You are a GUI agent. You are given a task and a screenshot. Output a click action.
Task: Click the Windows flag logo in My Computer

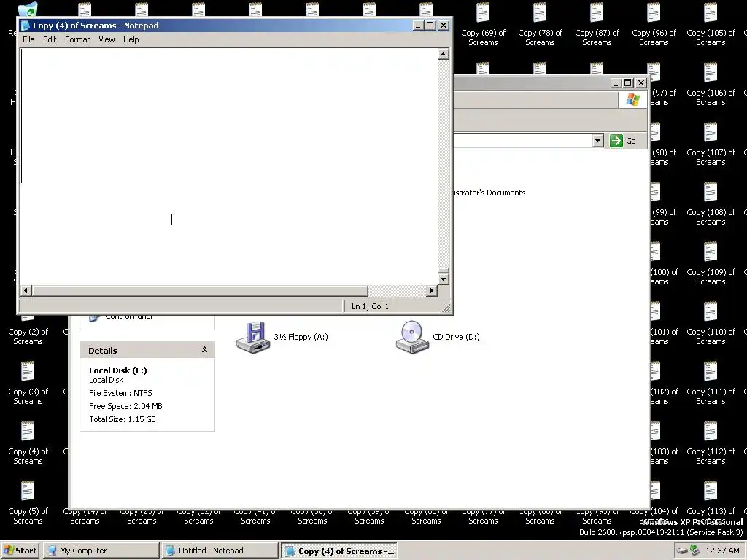pos(633,100)
